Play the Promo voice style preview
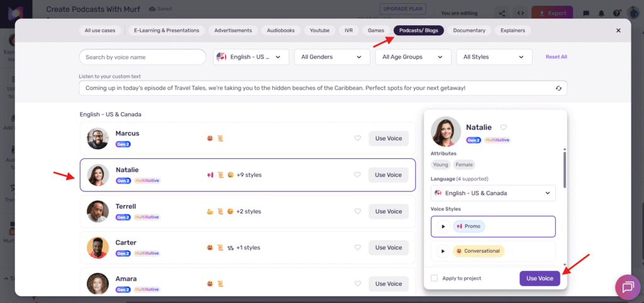Screen dimensions: 644x303 click(443, 227)
